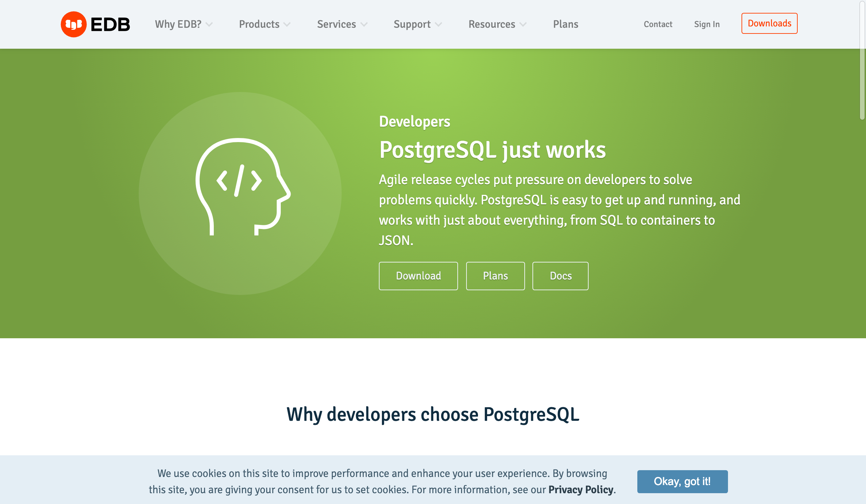Open the Products menu

click(259, 24)
